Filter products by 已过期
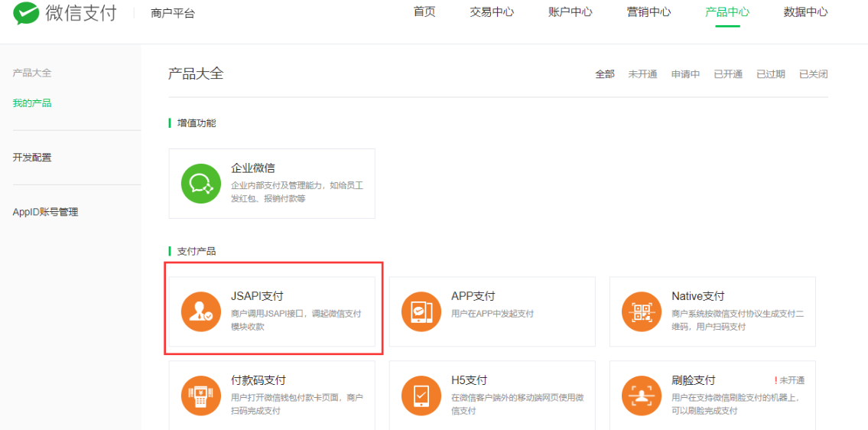 point(771,74)
